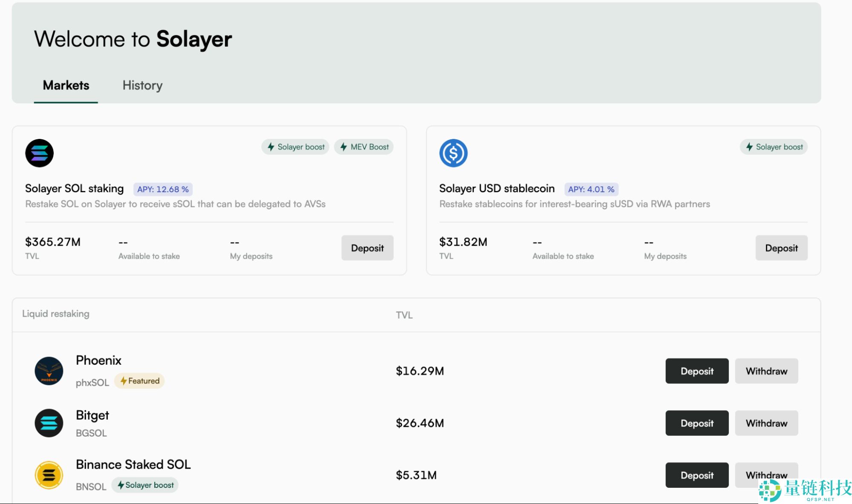Click the APY 12.68% label
The width and height of the screenshot is (852, 504).
[x=163, y=189]
